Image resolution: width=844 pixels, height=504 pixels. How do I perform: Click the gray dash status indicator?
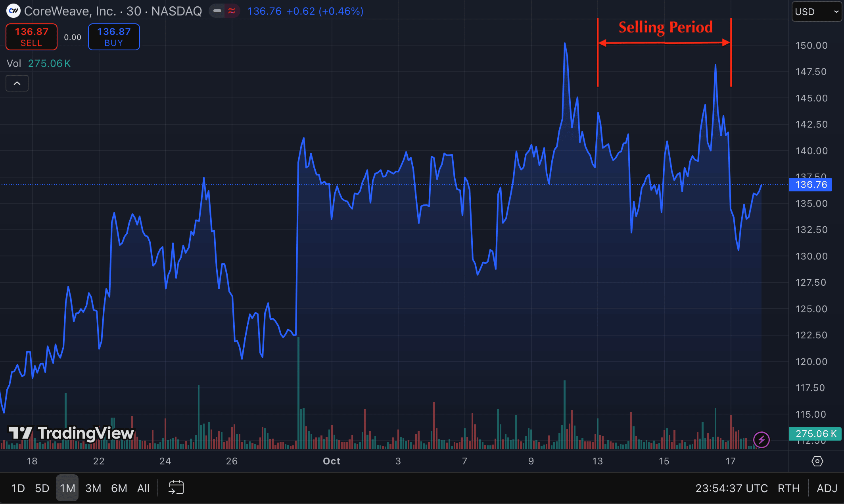(x=217, y=11)
